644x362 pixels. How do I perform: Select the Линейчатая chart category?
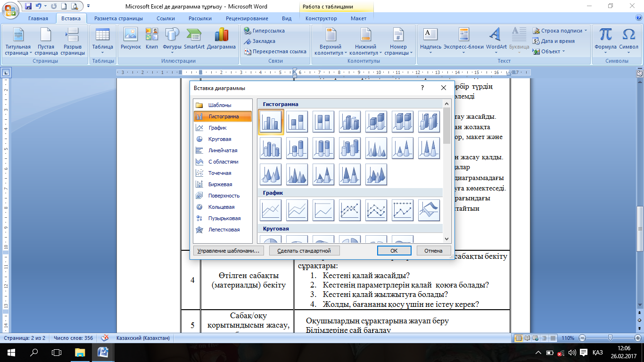point(223,150)
